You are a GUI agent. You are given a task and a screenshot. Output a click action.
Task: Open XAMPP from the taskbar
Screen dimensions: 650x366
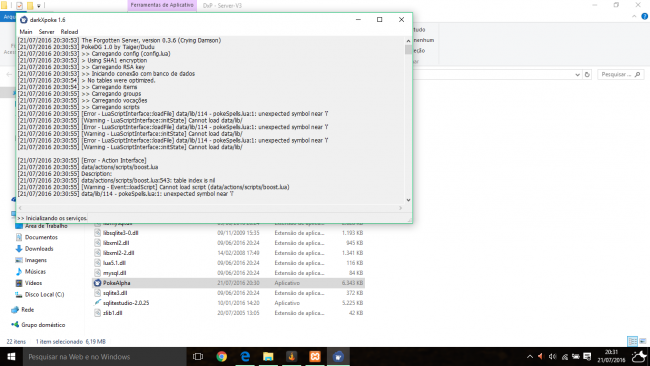(315, 357)
